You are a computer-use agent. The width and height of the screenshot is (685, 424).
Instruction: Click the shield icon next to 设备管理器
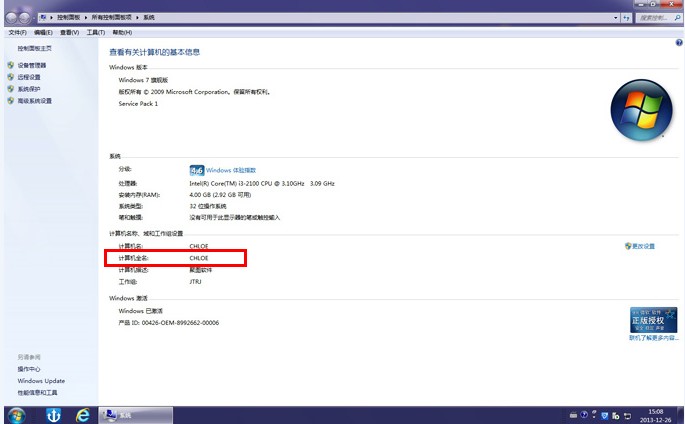click(x=10, y=65)
